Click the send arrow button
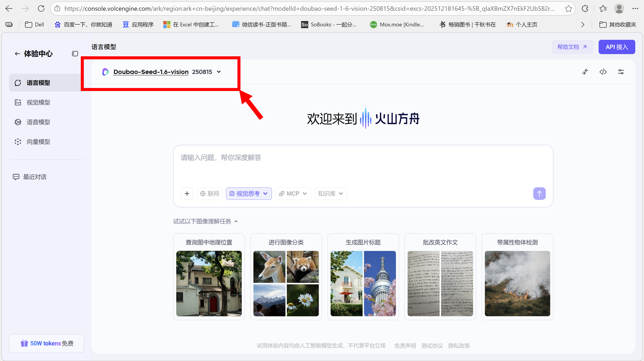This screenshot has height=361, width=644. click(x=539, y=194)
